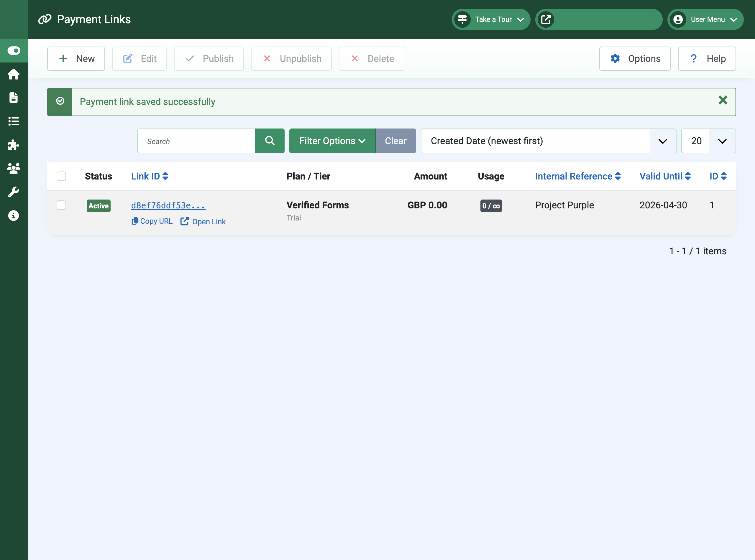Select the Payment Links toggle sidebar icon
755x560 pixels.
click(14, 50)
